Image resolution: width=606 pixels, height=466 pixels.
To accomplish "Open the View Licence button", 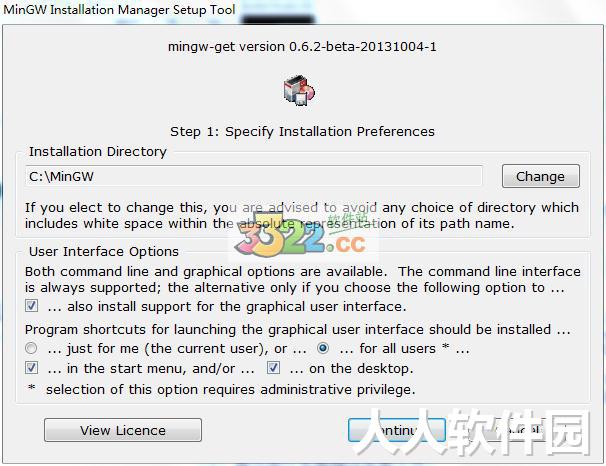I will pos(123,430).
